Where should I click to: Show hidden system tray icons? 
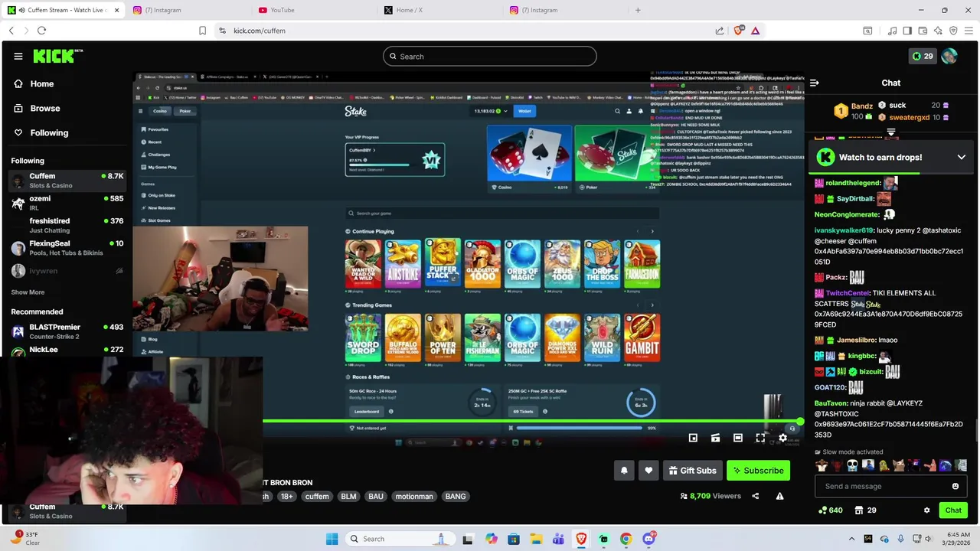click(x=851, y=539)
